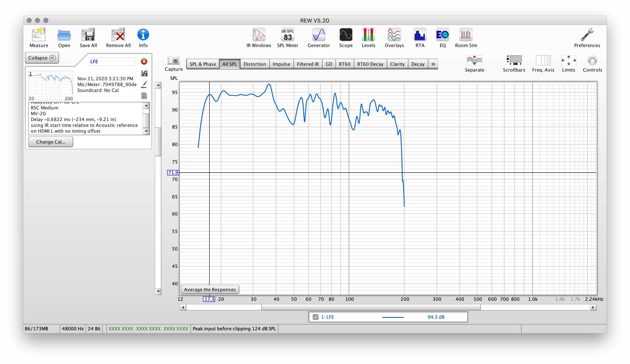Open the IR Windows settings

coord(259,35)
